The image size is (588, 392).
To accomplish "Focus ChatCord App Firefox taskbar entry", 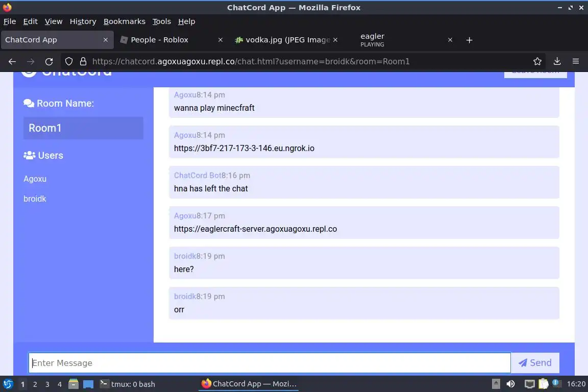I will click(249, 384).
